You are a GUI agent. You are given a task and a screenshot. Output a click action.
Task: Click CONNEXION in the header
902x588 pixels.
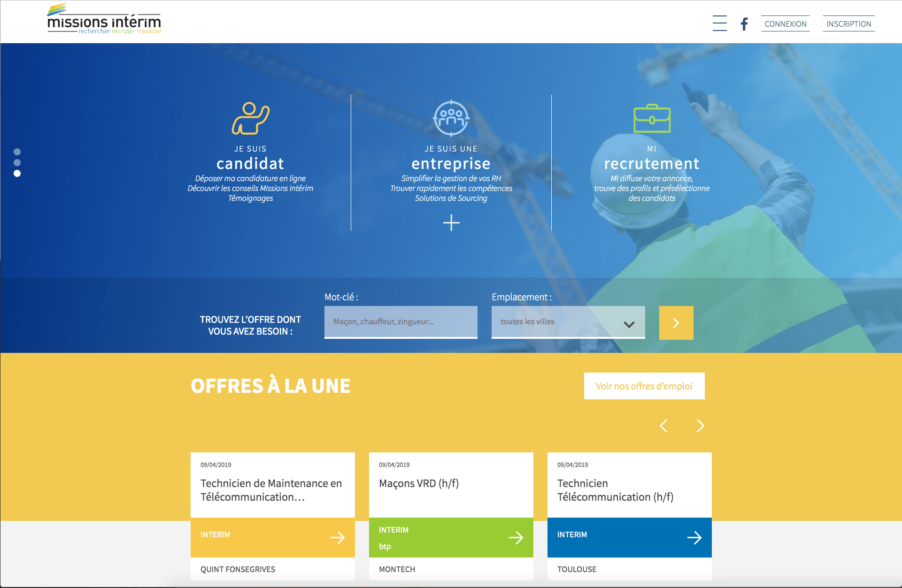point(785,24)
